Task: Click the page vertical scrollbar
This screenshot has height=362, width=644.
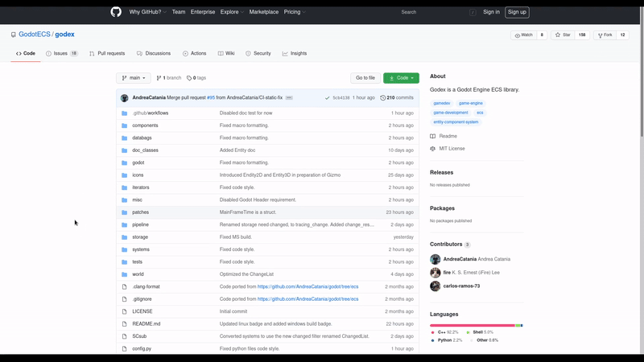Action: [x=642, y=71]
